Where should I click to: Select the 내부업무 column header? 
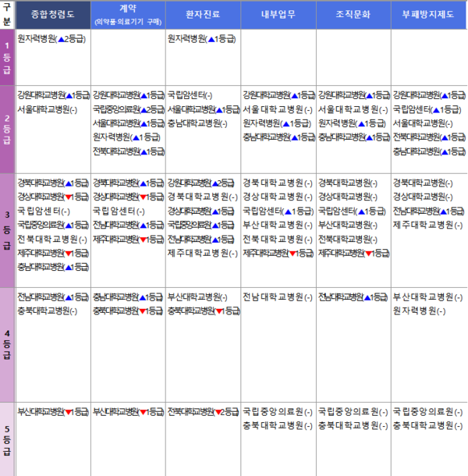[278, 15]
